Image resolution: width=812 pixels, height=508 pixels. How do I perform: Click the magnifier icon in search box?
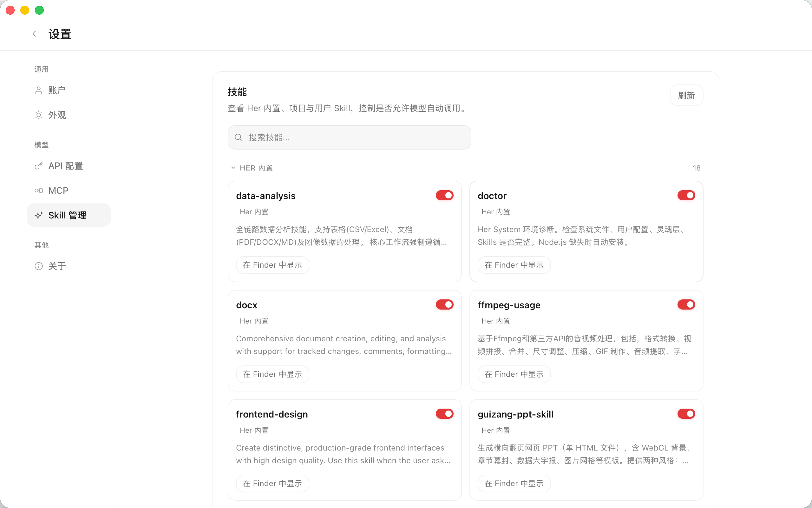coord(238,137)
